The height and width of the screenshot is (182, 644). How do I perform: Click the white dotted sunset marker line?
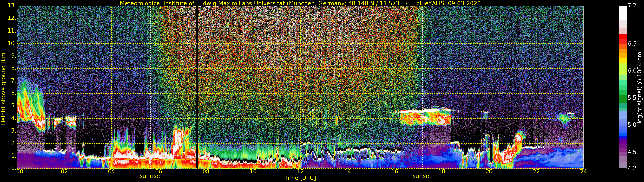point(422,87)
